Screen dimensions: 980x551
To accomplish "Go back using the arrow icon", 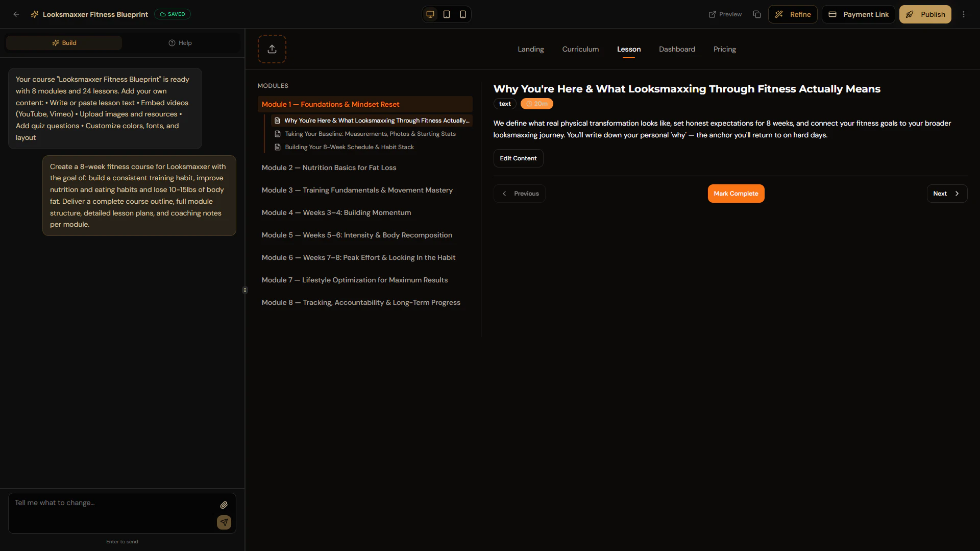I will point(16,14).
